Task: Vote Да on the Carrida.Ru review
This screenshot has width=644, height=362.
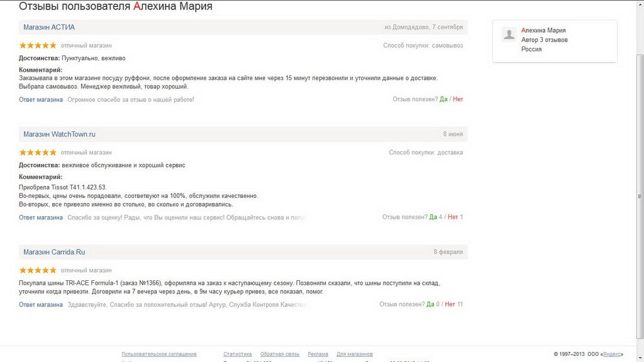Action: pyautogui.click(x=430, y=304)
